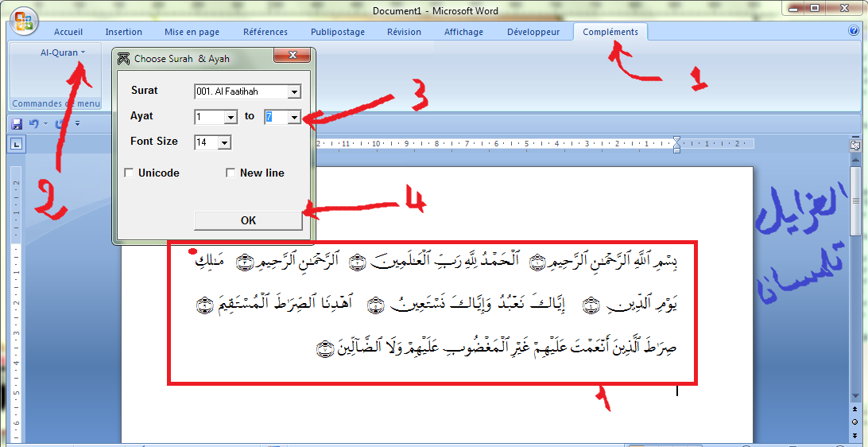
Task: Open the round Office button menu
Action: [x=24, y=21]
